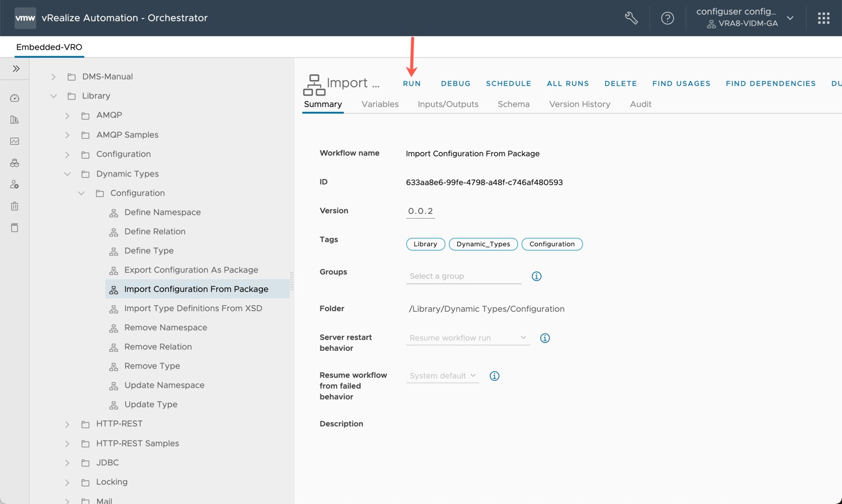This screenshot has height=504, width=842.
Task: Click the Update Type workflow icon
Action: point(114,405)
